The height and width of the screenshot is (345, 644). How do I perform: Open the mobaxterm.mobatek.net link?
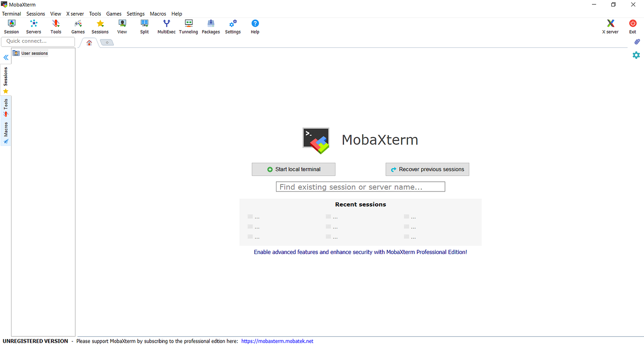[276, 341]
